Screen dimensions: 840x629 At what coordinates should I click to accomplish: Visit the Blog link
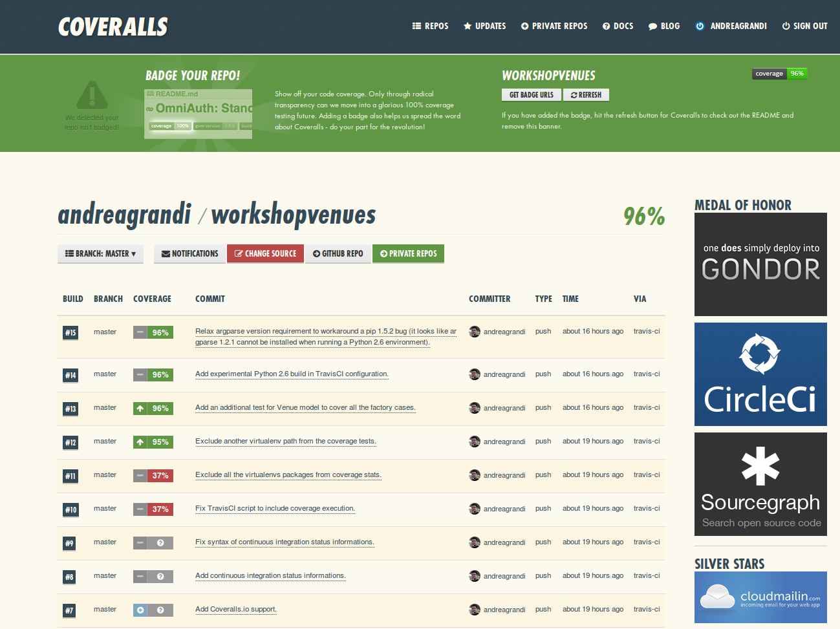[664, 27]
